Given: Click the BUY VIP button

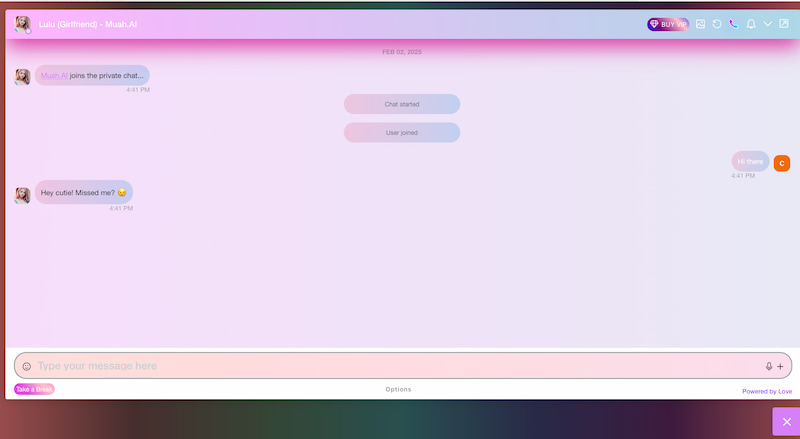Looking at the screenshot, I should coord(668,24).
